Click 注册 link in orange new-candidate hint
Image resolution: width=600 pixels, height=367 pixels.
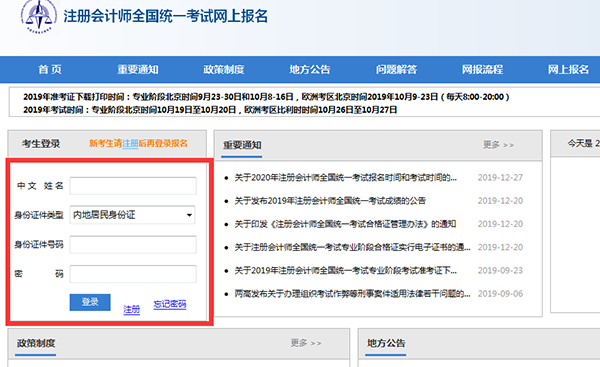(x=130, y=144)
